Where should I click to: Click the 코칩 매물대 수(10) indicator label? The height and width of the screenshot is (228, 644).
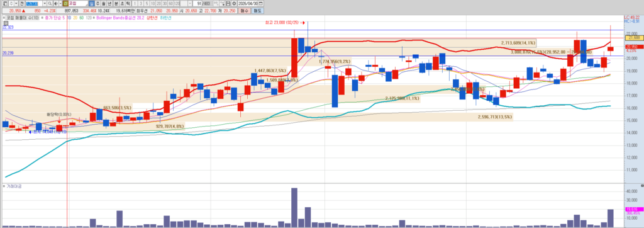coord(23,18)
